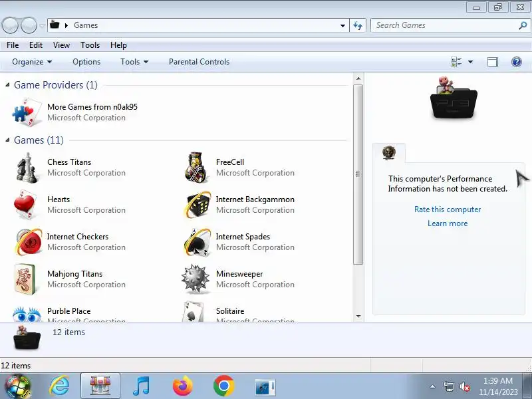Open the Organize dropdown
Viewport: 532px width, 399px height.
tap(32, 62)
